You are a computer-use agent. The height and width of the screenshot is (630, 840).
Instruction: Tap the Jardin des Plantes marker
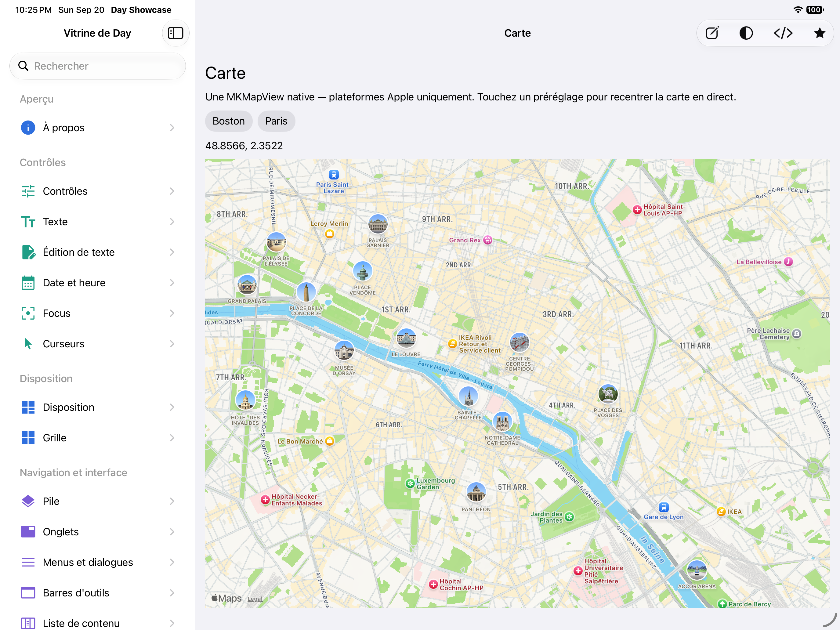tap(569, 516)
